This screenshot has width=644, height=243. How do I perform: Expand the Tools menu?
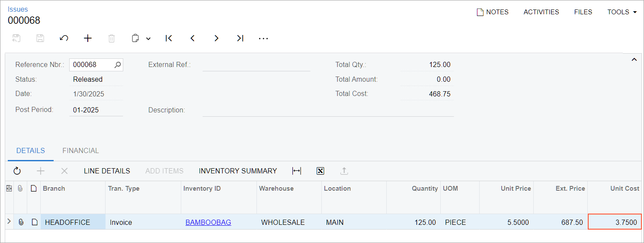(x=622, y=12)
